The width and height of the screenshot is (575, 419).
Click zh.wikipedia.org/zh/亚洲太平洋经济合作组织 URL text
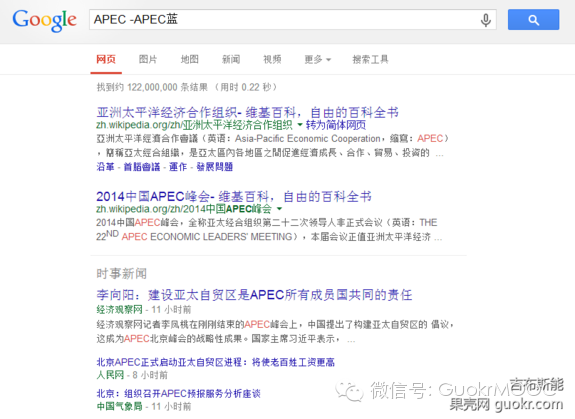[194, 125]
